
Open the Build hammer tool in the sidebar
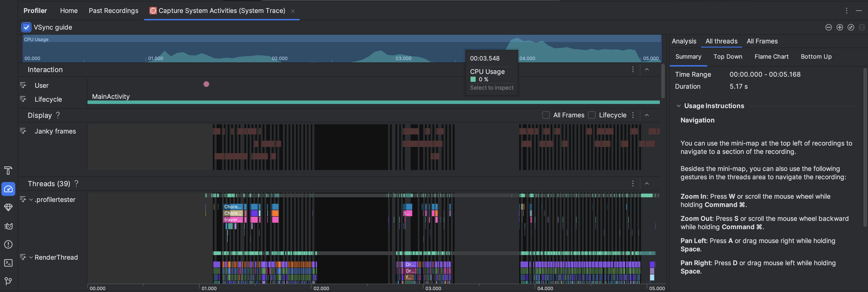[8, 170]
